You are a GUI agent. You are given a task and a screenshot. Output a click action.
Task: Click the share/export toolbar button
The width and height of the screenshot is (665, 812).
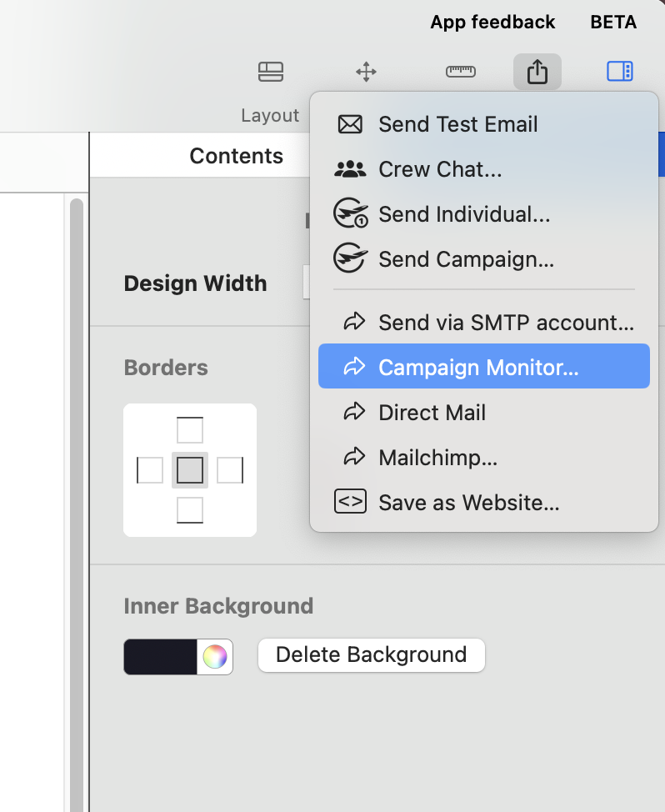537,72
